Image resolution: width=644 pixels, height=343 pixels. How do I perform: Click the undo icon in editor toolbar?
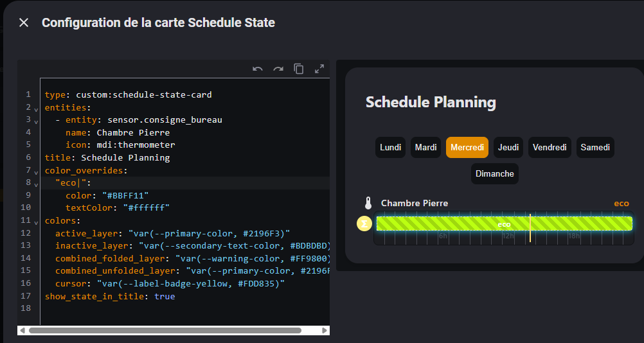(258, 69)
